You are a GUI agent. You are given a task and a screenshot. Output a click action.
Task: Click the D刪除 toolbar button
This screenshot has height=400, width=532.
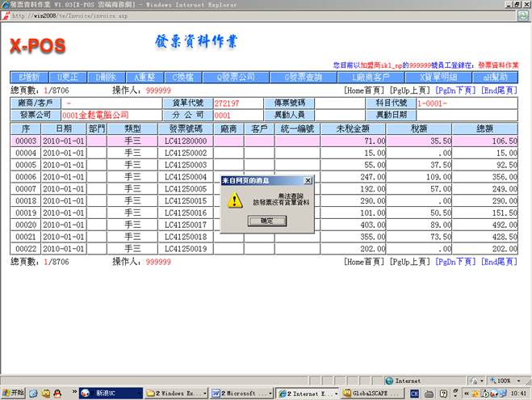[107, 77]
